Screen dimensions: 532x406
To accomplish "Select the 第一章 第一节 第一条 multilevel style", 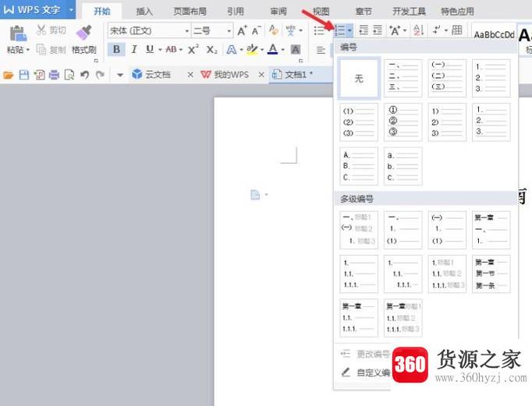I will [x=491, y=274].
